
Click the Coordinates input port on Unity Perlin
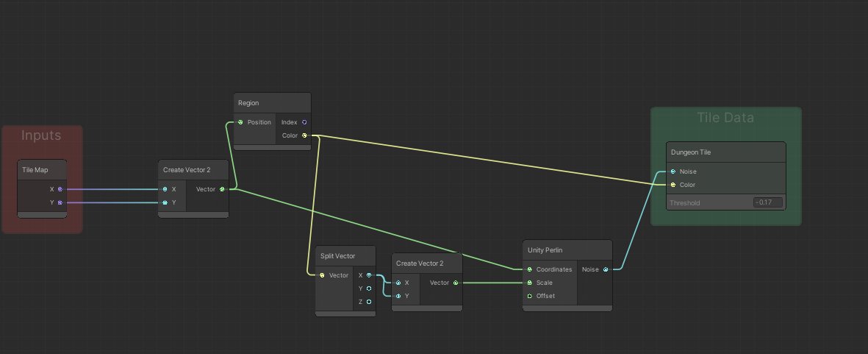point(530,270)
